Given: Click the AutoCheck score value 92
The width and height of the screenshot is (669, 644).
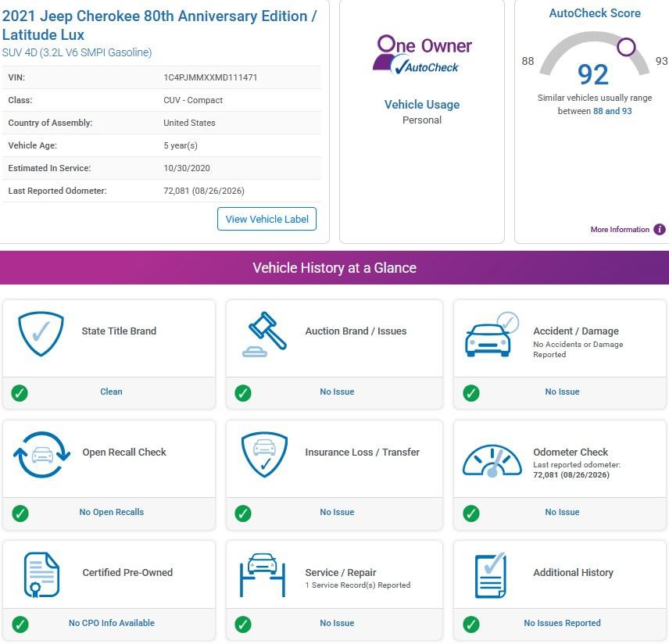Looking at the screenshot, I should click(593, 74).
